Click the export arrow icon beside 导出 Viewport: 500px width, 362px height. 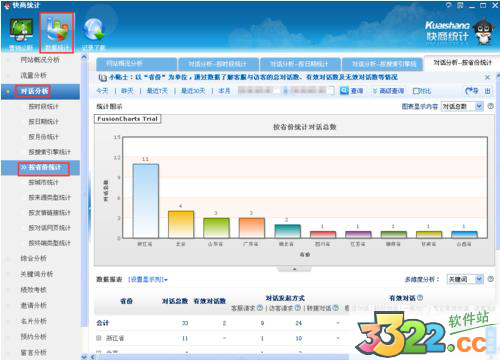pyautogui.click(x=468, y=91)
